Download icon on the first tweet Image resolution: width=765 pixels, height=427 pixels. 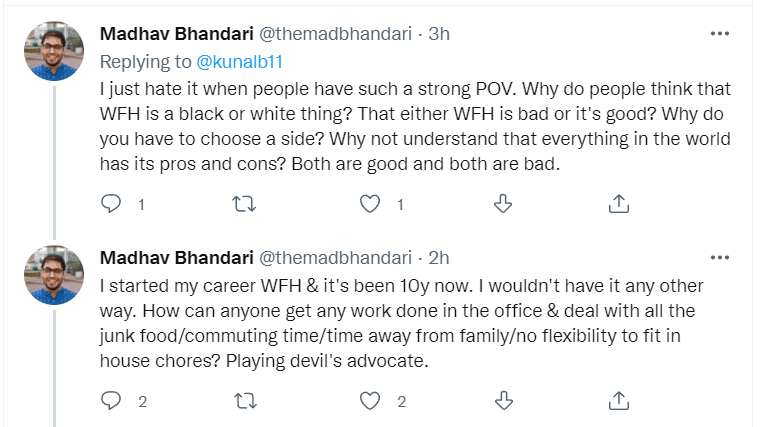(x=503, y=204)
